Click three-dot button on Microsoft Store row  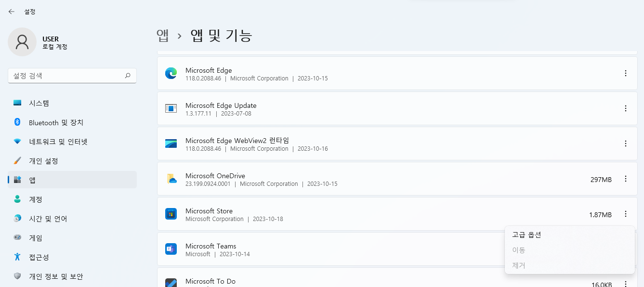pos(626,214)
